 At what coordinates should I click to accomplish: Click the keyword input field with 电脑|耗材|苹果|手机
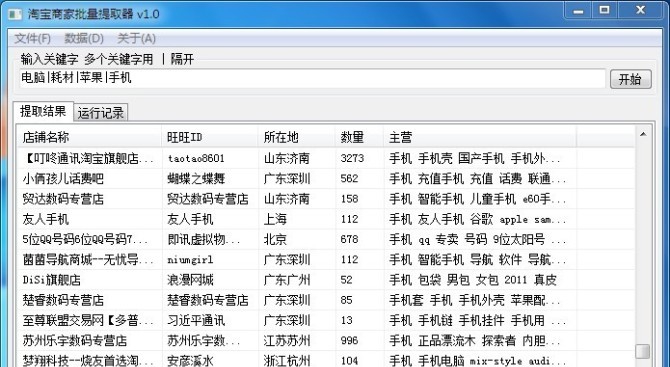click(x=312, y=78)
